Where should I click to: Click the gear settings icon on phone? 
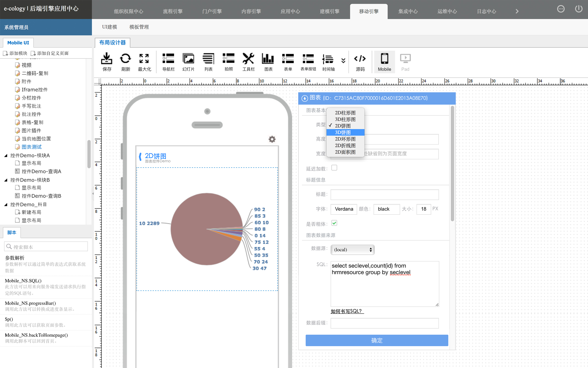[x=272, y=139]
